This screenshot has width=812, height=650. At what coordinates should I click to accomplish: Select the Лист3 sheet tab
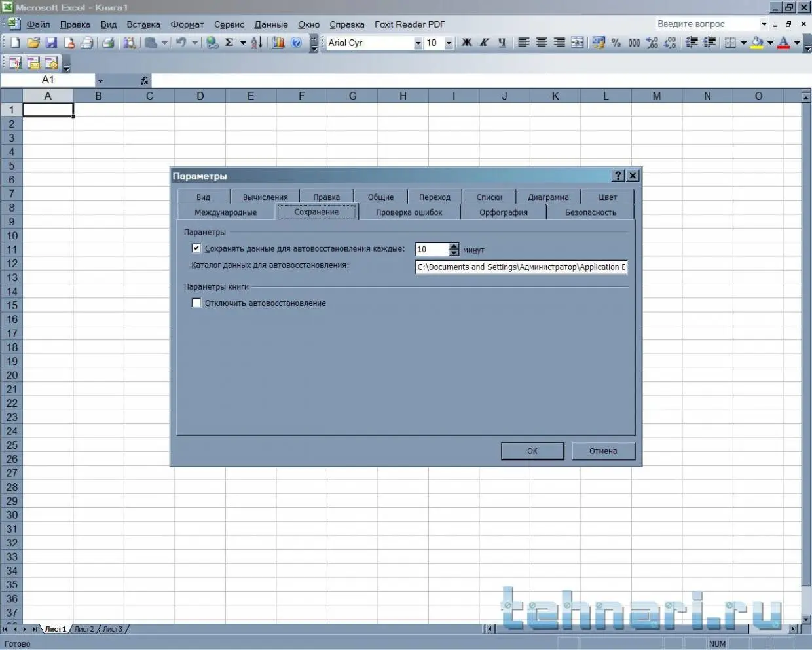113,629
